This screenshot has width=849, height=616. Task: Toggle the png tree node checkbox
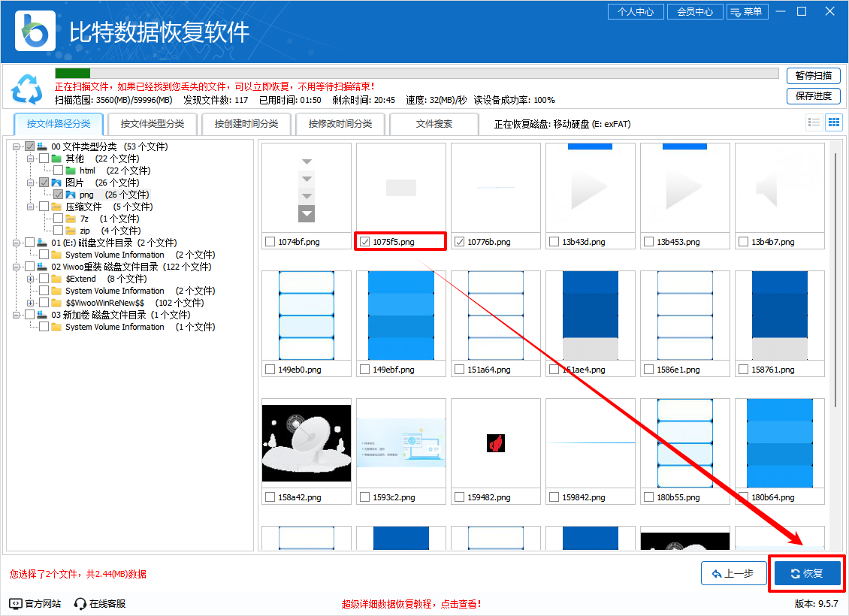coord(59,195)
